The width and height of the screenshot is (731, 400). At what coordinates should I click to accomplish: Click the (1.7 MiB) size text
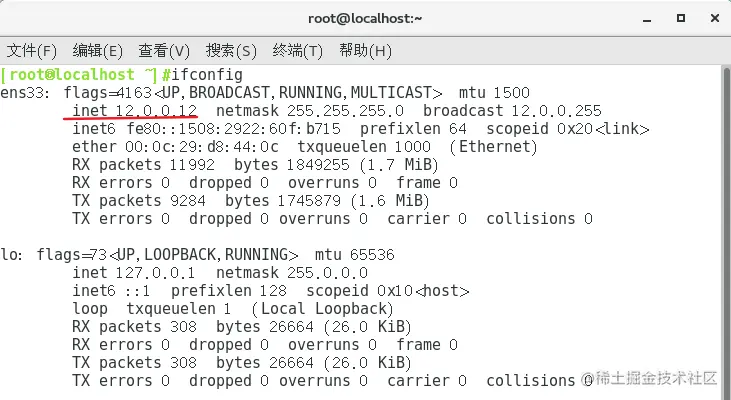point(399,165)
